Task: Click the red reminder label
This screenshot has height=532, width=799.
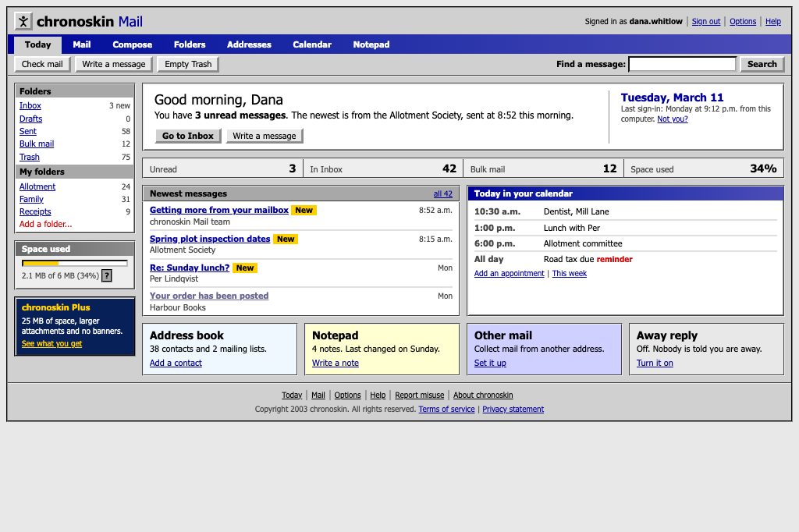Action: [x=615, y=260]
